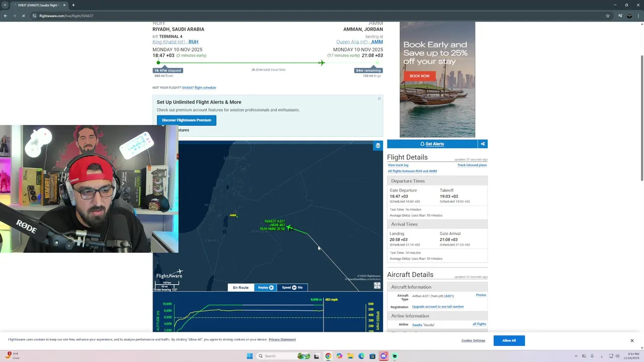
Task: Open the tab search dropdown arrow
Action: (x=5, y=5)
